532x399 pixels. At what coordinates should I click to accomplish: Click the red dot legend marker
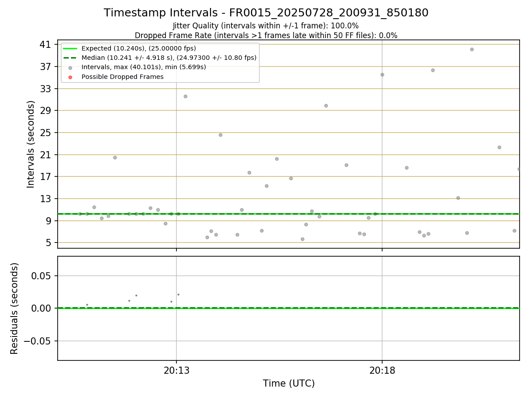pyautogui.click(x=70, y=77)
